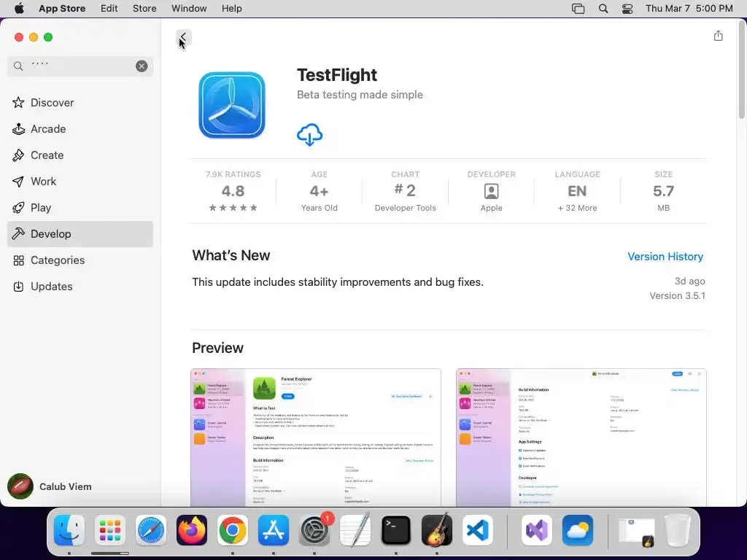Launch Firefox from the Dock
747x560 pixels.
[x=192, y=530]
